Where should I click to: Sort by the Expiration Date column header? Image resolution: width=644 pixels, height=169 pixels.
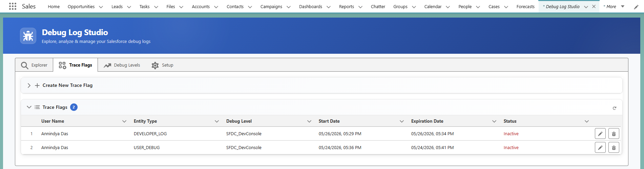coord(427,121)
